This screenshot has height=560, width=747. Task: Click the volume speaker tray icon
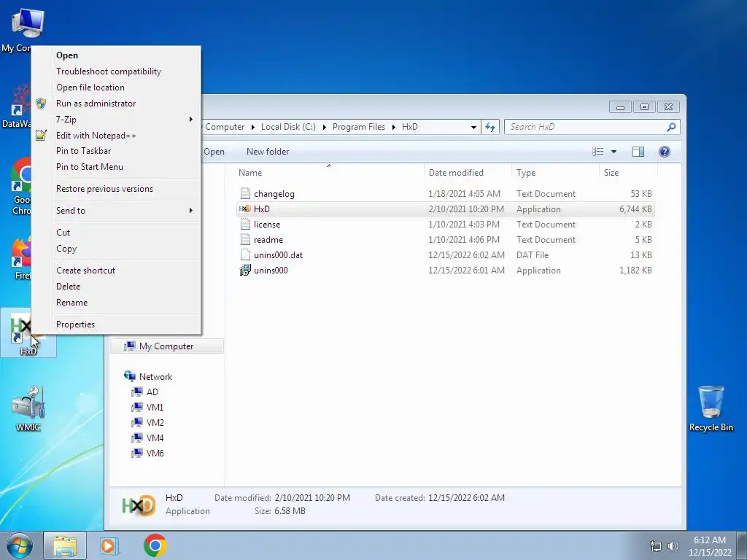[x=673, y=546]
